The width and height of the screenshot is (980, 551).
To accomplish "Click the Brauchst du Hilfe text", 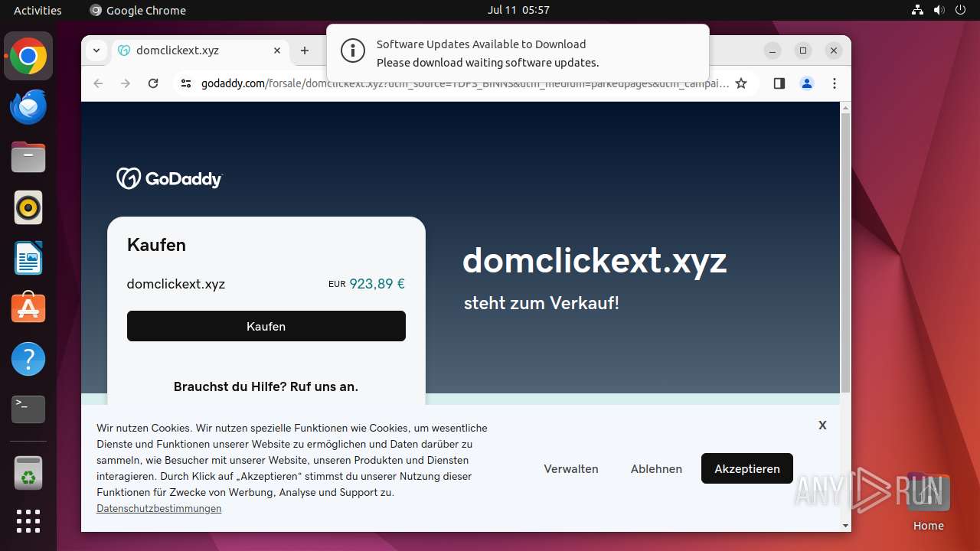I will (266, 386).
